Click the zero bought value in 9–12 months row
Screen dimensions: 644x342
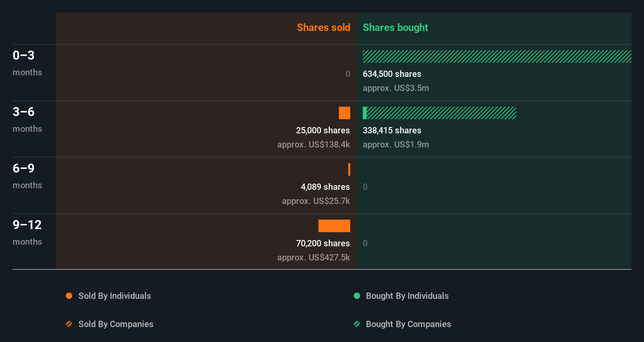tap(365, 244)
